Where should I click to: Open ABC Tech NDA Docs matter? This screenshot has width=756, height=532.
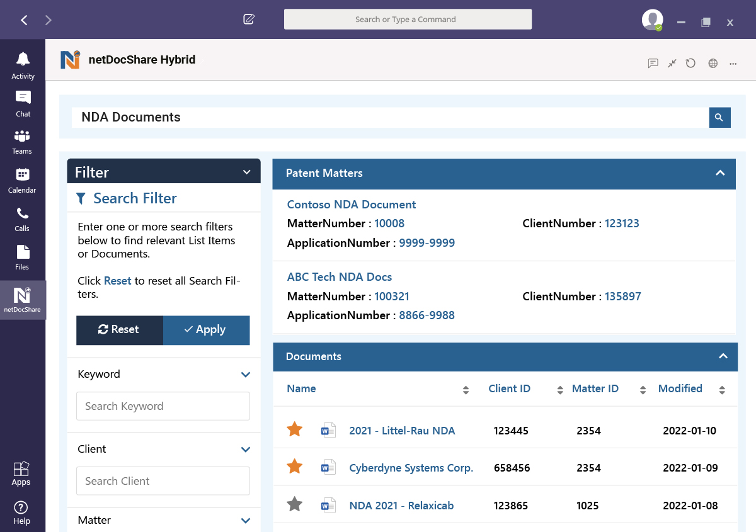[340, 277]
